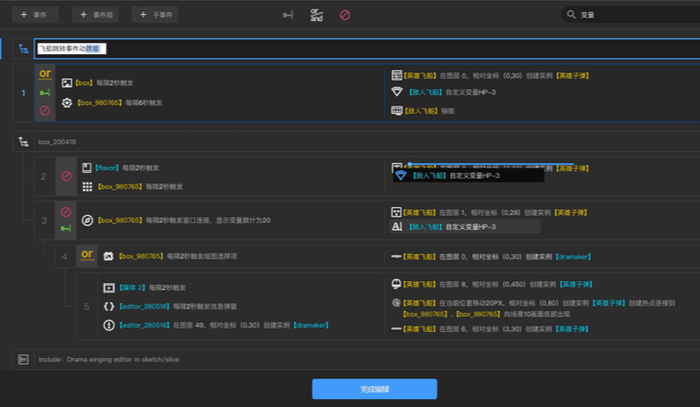Expand the include row at the bottom
700x407 pixels.
pyautogui.click(x=23, y=359)
